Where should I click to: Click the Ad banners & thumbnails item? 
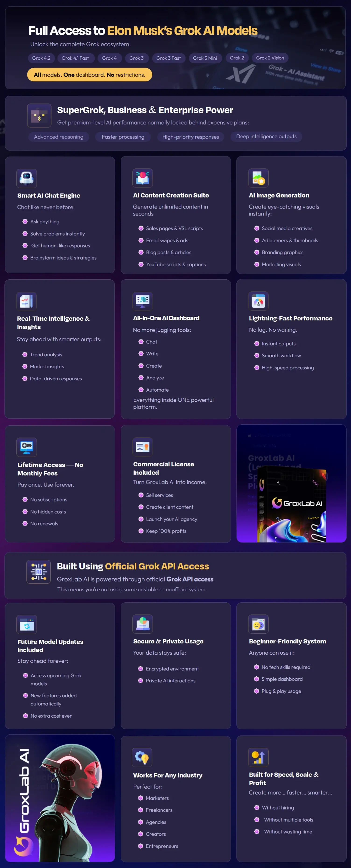click(x=290, y=240)
